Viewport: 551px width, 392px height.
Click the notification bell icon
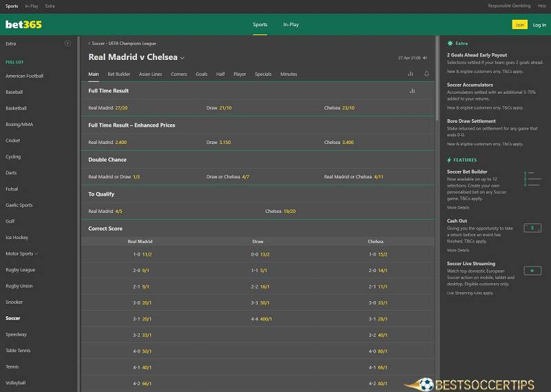(426, 74)
